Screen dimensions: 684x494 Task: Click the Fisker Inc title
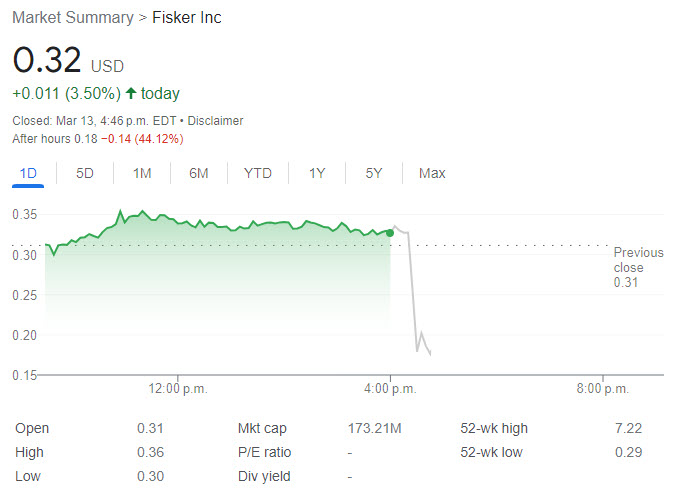(x=187, y=18)
